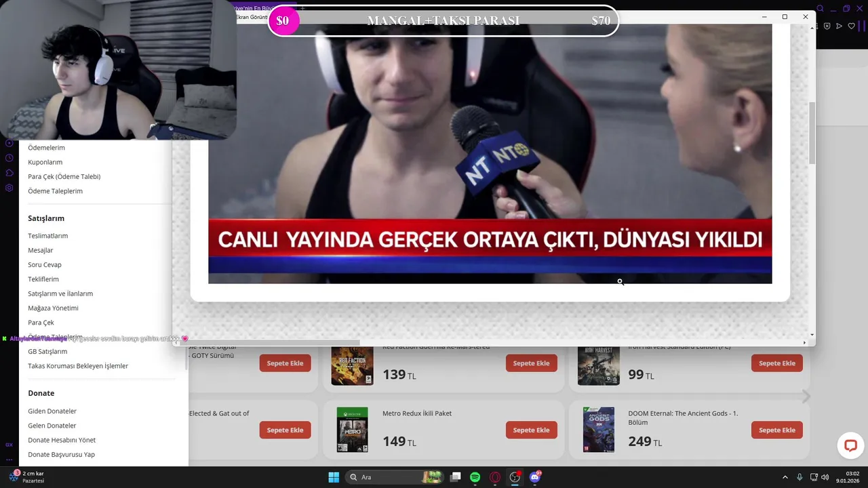This screenshot has width=868, height=488.
Task: Click the send flow arrow icon
Action: (x=839, y=26)
